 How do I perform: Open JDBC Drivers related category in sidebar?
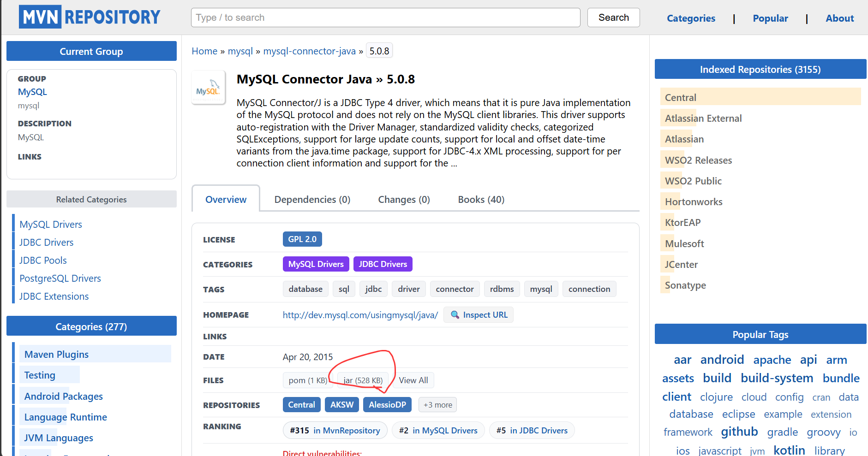[x=47, y=243]
